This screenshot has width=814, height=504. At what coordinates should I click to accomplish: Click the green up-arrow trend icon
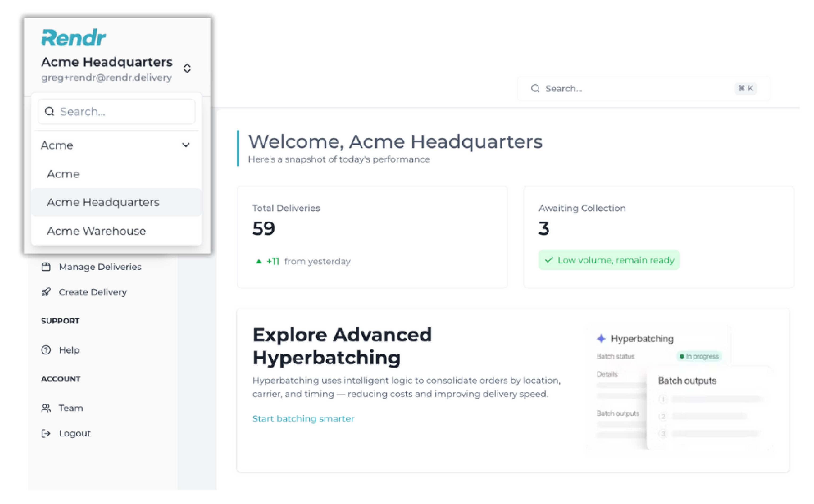click(x=258, y=262)
